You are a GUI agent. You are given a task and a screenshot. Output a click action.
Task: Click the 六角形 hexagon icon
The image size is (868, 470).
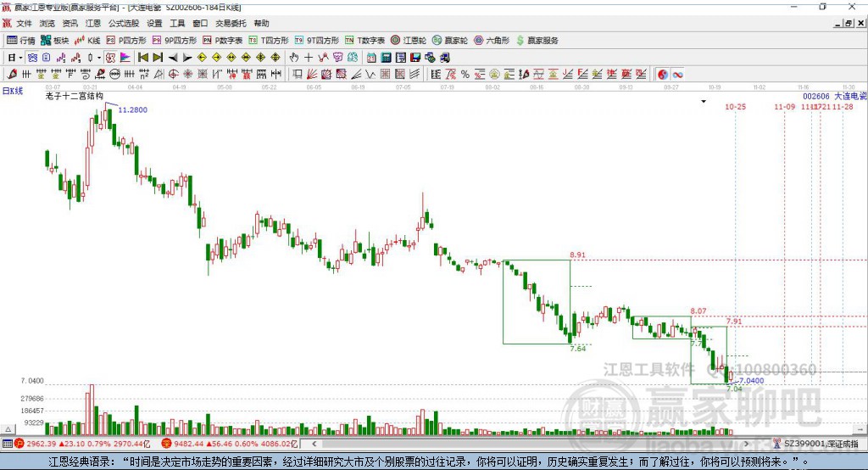[x=479, y=41]
